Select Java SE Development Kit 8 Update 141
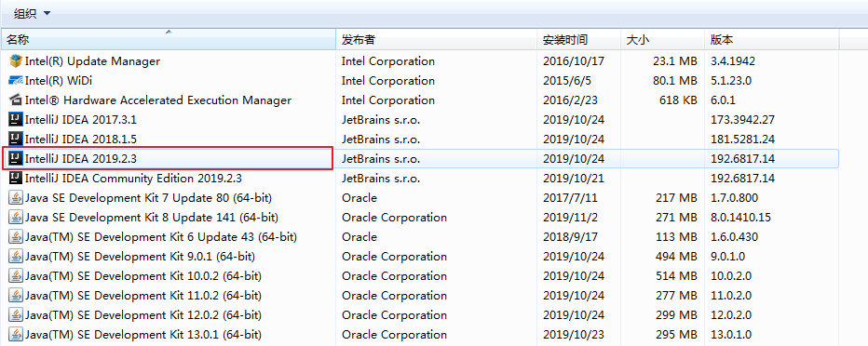Image resolution: width=868 pixels, height=346 pixels. tap(152, 218)
